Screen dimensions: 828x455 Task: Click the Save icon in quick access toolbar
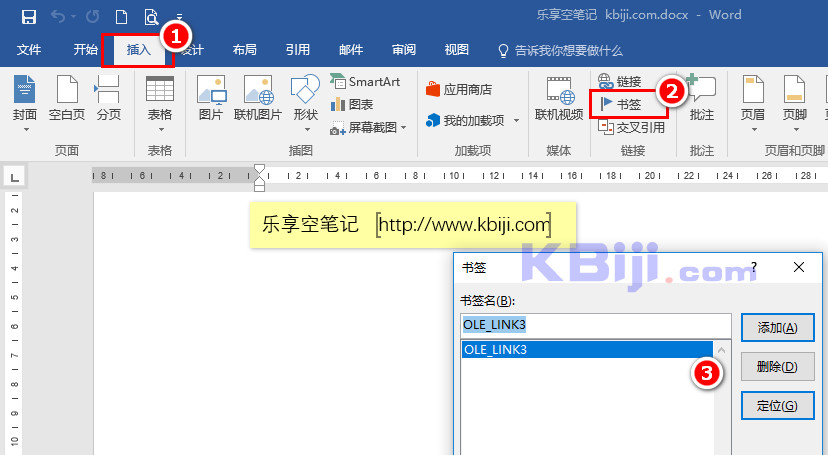(29, 17)
